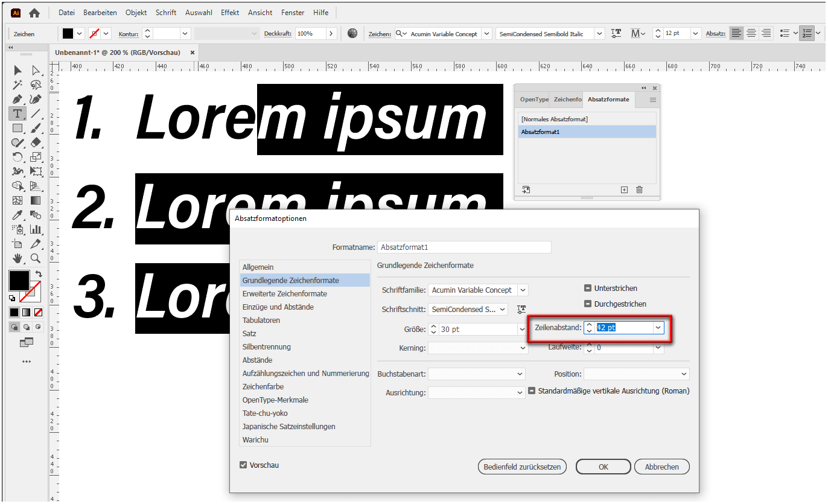Disable the Vorschau checkbox

tap(243, 465)
